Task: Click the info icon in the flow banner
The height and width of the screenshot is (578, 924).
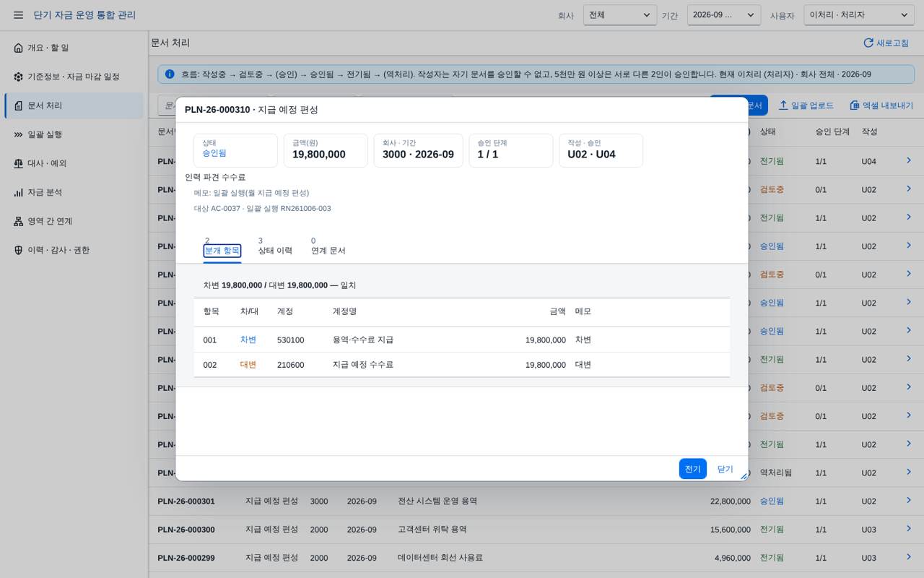Action: pyautogui.click(x=170, y=74)
